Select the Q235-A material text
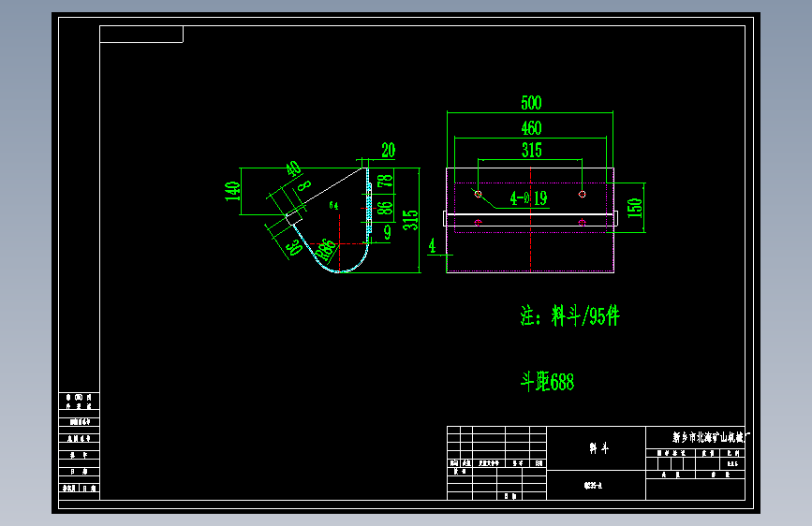This screenshot has width=812, height=526. (x=593, y=486)
